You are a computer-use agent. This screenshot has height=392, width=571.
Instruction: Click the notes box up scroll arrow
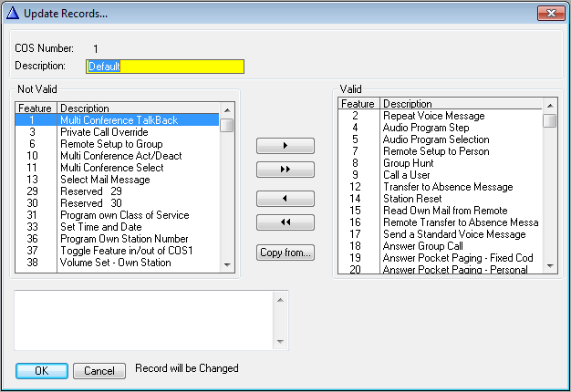tap(280, 300)
